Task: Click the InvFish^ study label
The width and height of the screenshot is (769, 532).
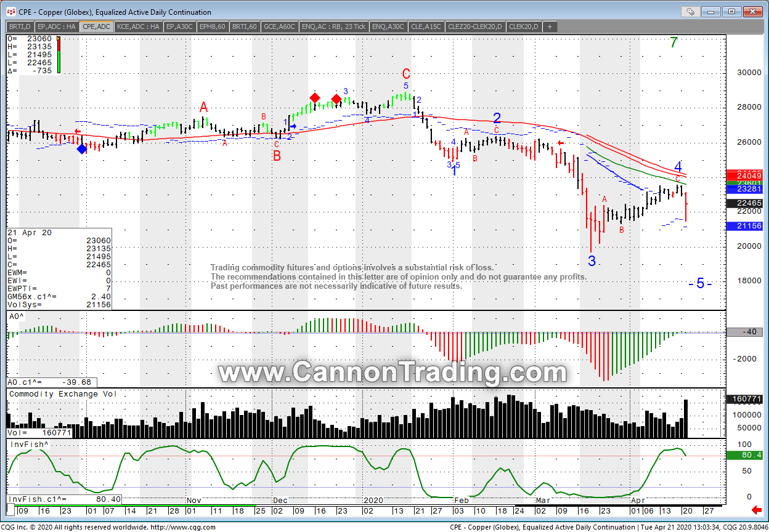Action: (29, 444)
